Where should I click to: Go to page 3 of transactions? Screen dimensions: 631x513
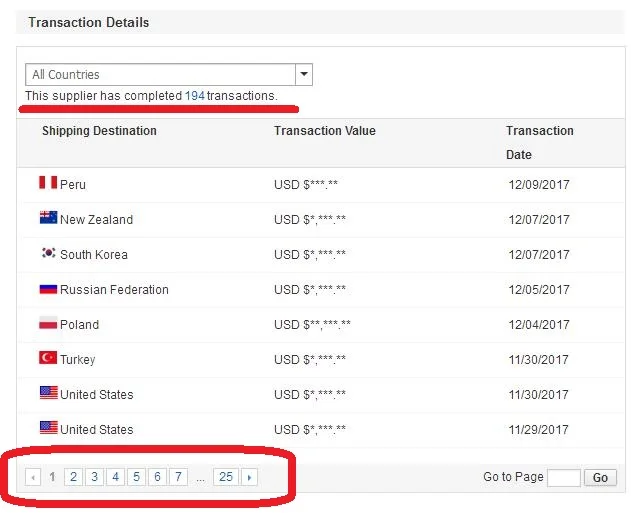94,478
